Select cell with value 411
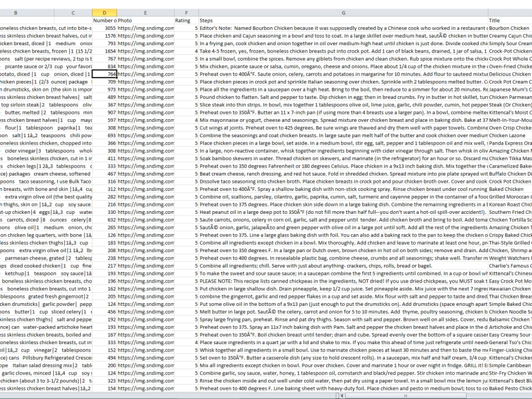 coord(104,159)
